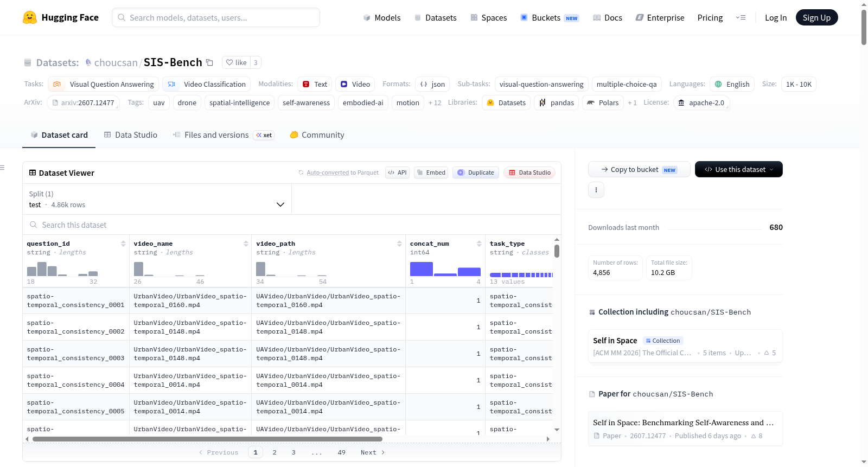
Task: Like the SIS-Bench dataset
Action: click(x=236, y=62)
